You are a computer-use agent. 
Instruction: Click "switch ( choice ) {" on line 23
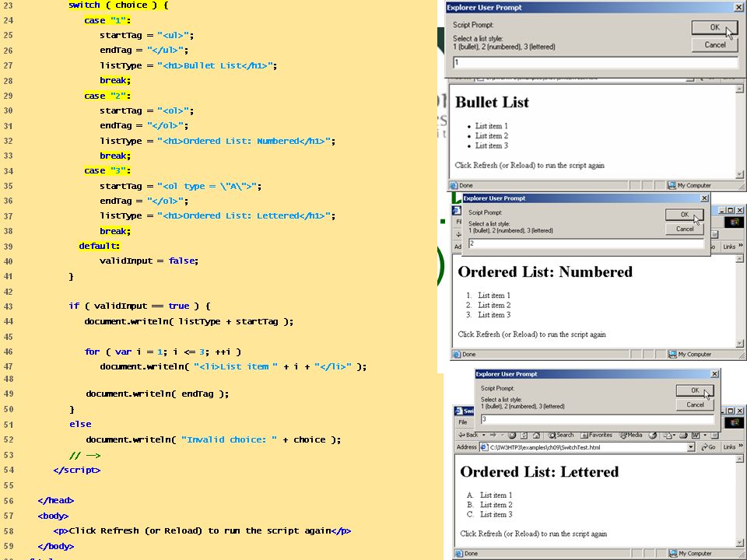[x=118, y=5]
